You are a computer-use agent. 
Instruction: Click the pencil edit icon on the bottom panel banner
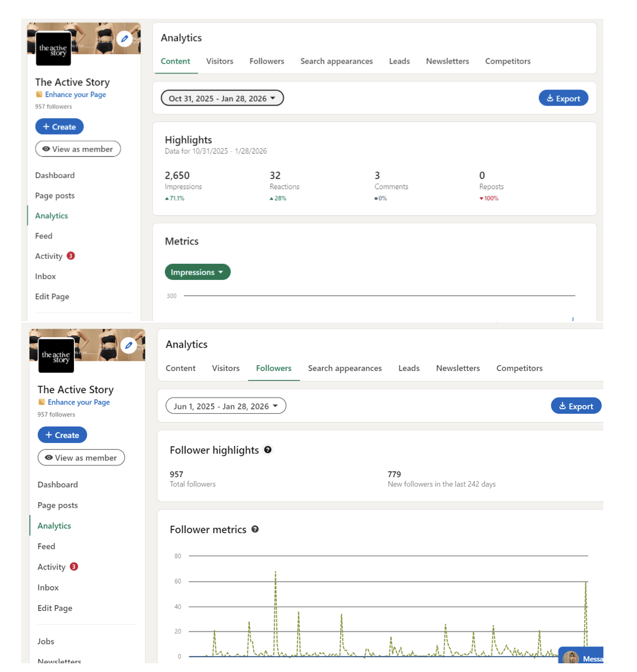129,345
